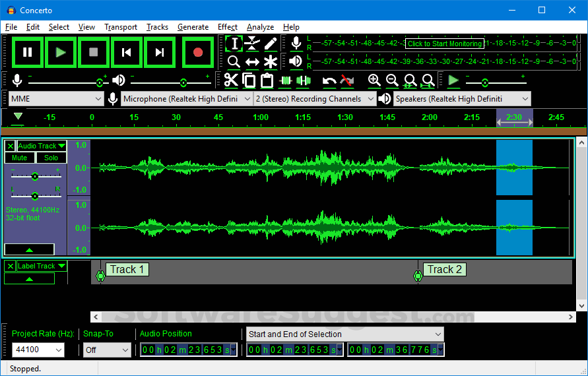Click the Cut scissors icon
The width and height of the screenshot is (588, 376).
coord(230,80)
